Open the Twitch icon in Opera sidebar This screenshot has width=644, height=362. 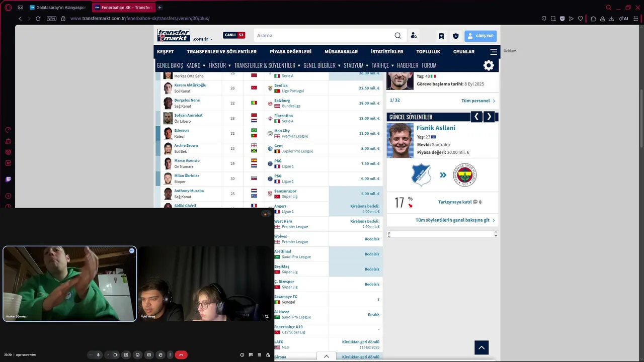(8, 179)
